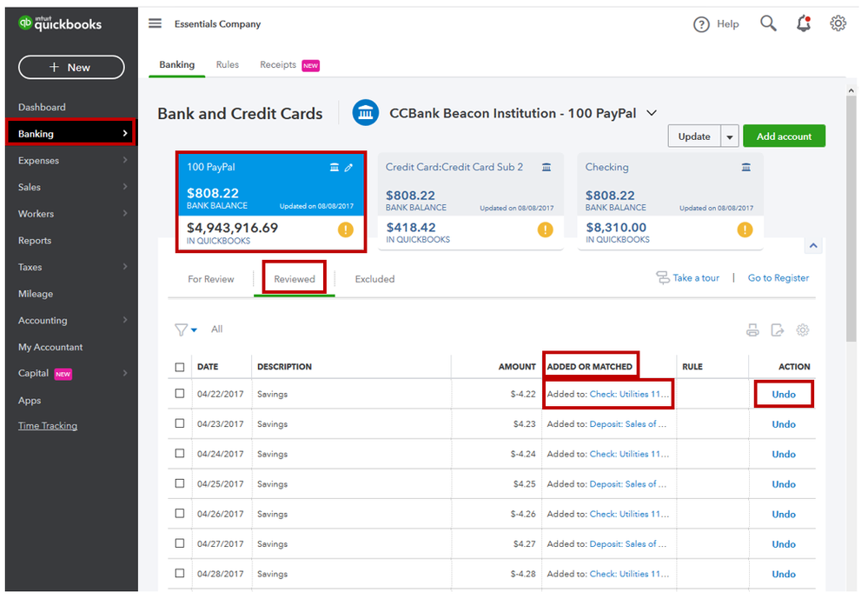Select the Banking tab at top
Viewport: 868px width, 599px height.
tap(177, 65)
